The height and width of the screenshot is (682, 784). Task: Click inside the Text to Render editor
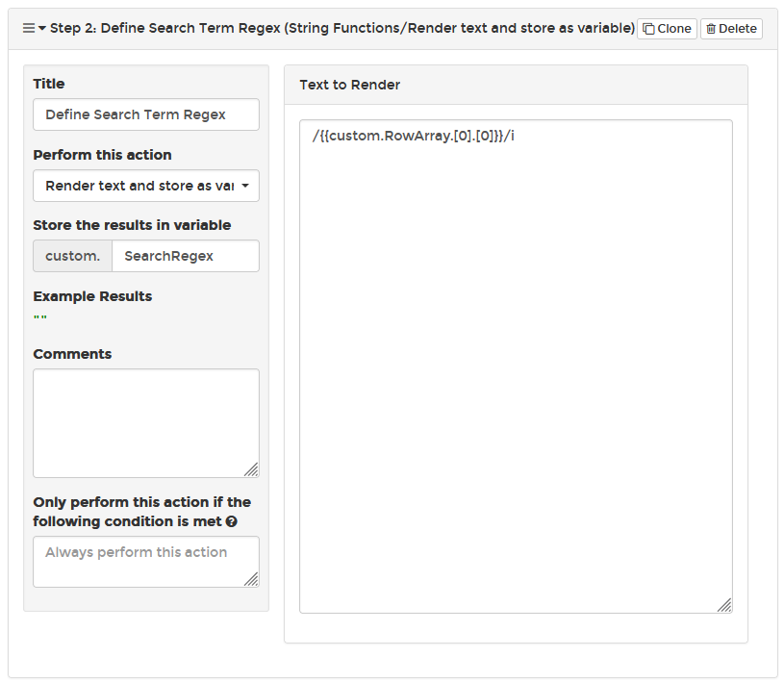click(x=516, y=366)
